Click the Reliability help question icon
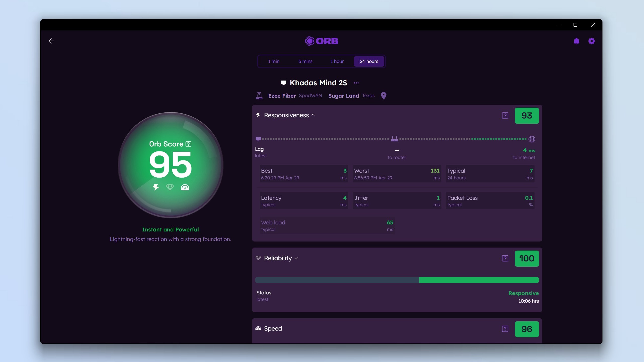This screenshot has height=362, width=644. pos(505,259)
